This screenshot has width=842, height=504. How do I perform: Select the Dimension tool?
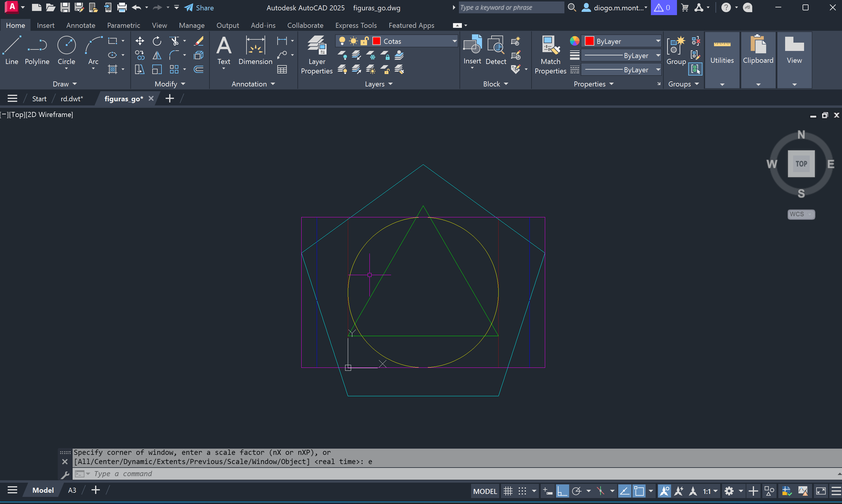point(255,50)
